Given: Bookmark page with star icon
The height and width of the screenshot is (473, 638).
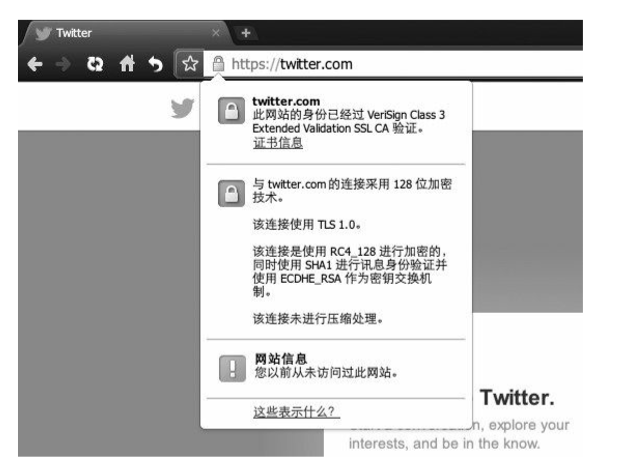Looking at the screenshot, I should click(x=190, y=64).
